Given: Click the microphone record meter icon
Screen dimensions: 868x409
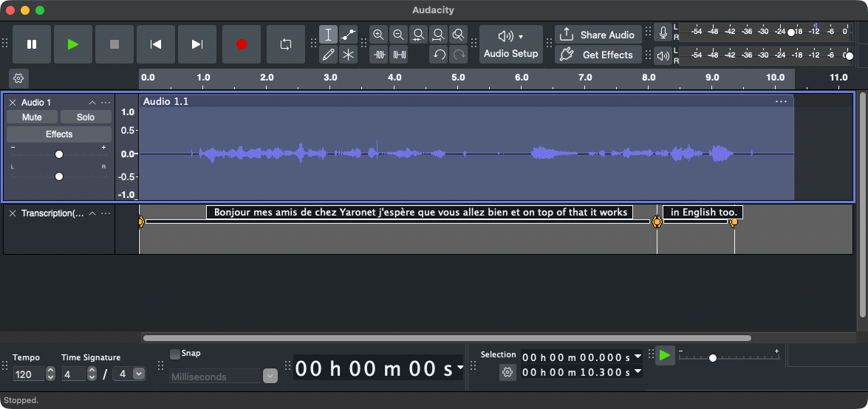Looking at the screenshot, I should 663,32.
